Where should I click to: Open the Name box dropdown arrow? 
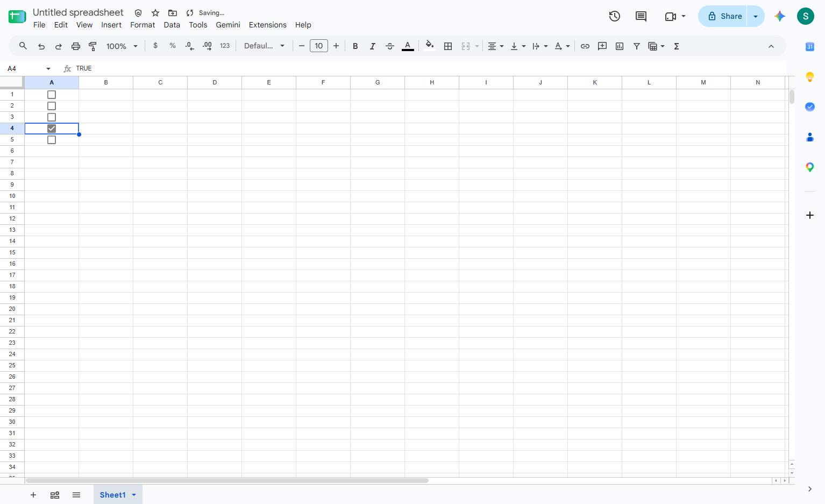(48, 69)
